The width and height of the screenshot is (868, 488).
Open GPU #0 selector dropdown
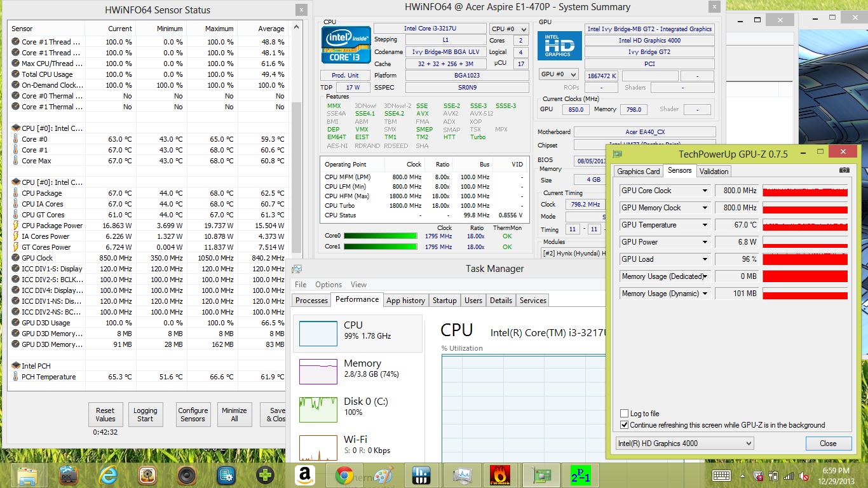click(x=559, y=74)
